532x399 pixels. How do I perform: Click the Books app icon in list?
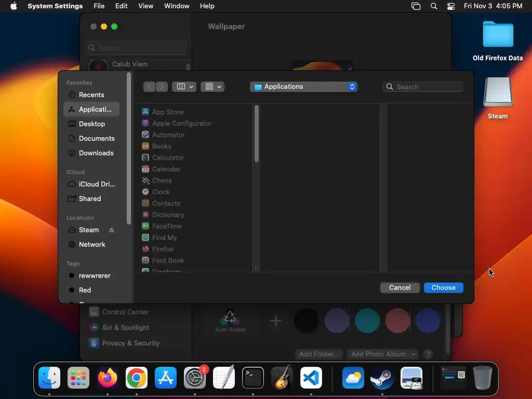[x=145, y=146]
